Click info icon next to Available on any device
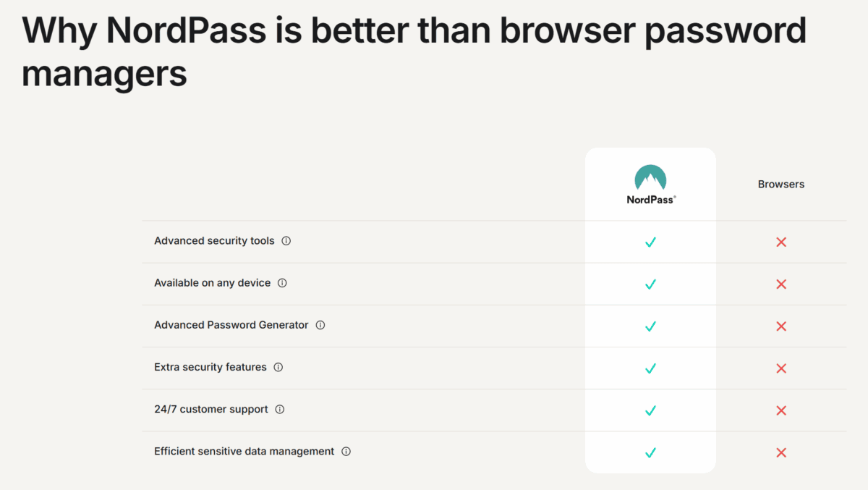The width and height of the screenshot is (868, 490). pos(282,283)
